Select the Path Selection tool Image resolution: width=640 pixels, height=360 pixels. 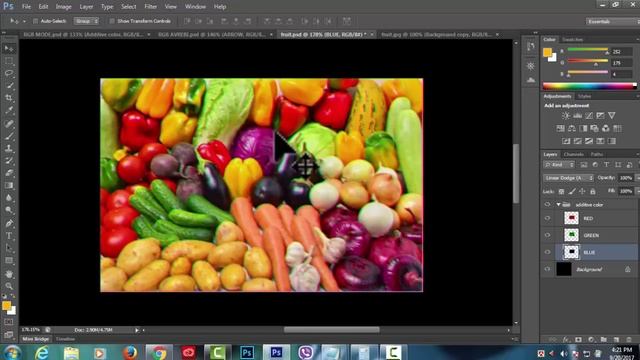tap(9, 248)
